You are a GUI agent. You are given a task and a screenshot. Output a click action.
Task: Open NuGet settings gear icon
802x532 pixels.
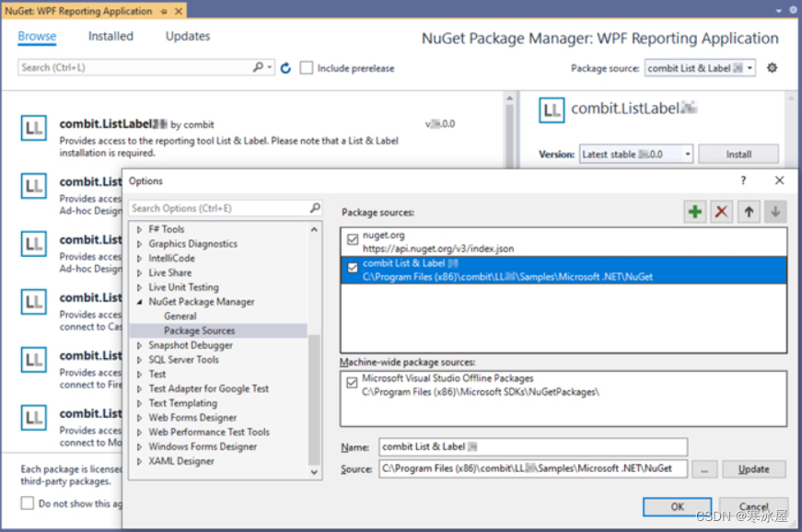pyautogui.click(x=772, y=67)
